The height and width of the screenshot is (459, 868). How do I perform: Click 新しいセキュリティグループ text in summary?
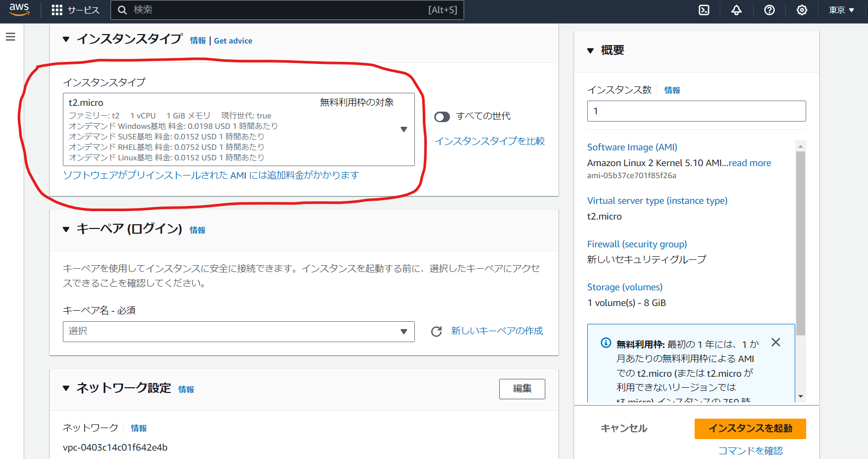[647, 259]
